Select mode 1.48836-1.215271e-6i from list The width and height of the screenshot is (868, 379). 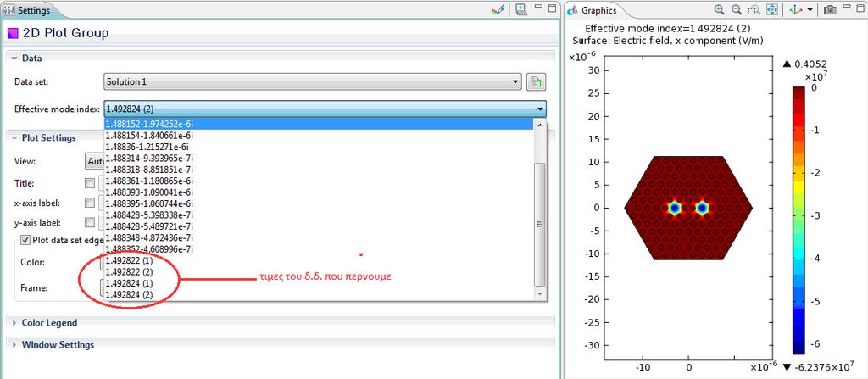pos(319,147)
